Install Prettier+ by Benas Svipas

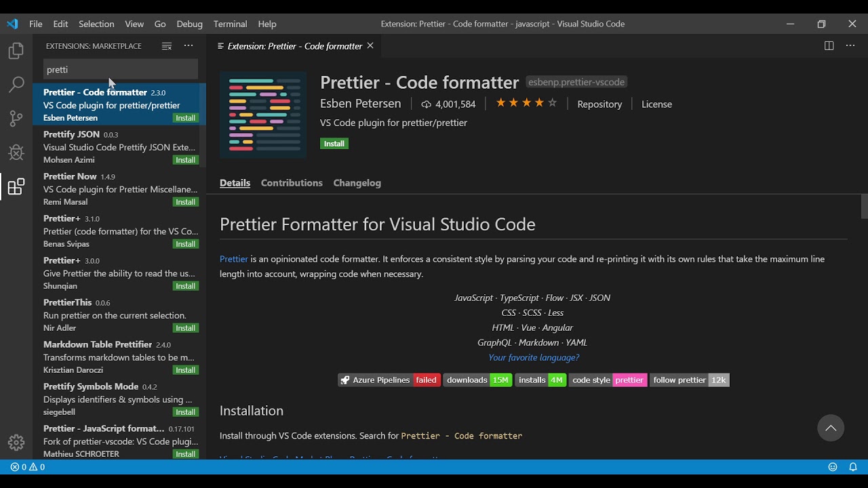point(186,244)
